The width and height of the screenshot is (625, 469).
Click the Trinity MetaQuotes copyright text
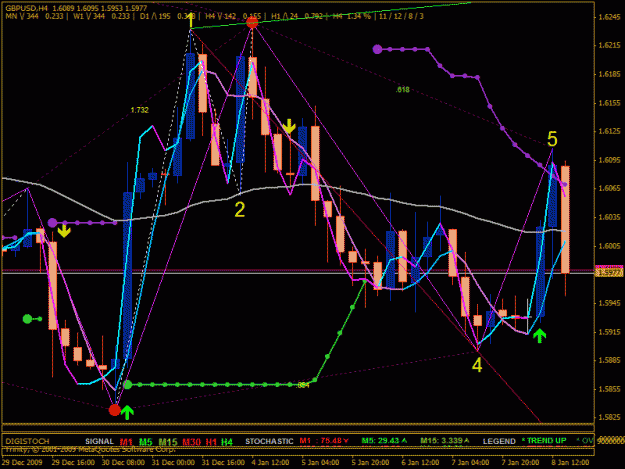(x=90, y=449)
